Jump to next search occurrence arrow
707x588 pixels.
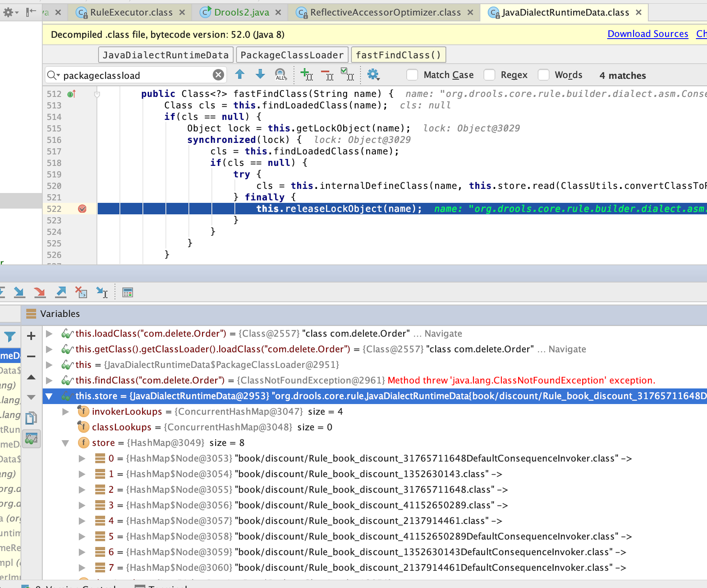(260, 74)
